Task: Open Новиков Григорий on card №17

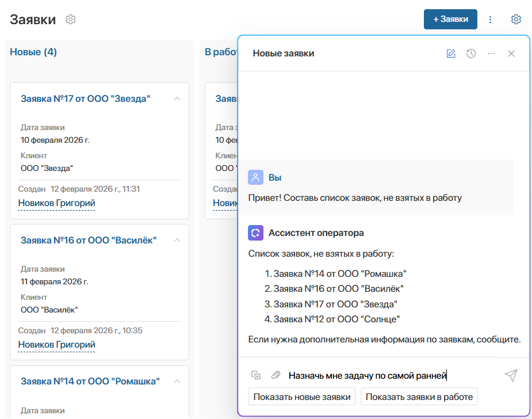Action: click(56, 203)
